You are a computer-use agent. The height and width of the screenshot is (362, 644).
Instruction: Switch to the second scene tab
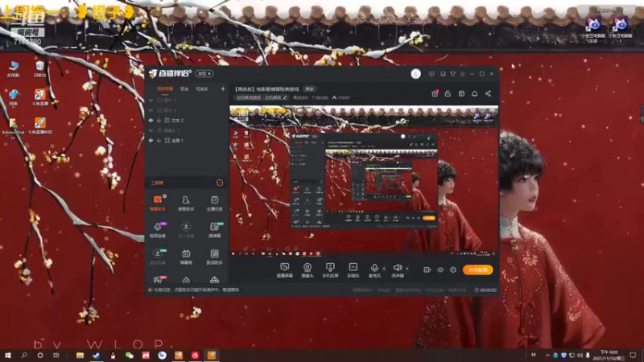(184, 89)
